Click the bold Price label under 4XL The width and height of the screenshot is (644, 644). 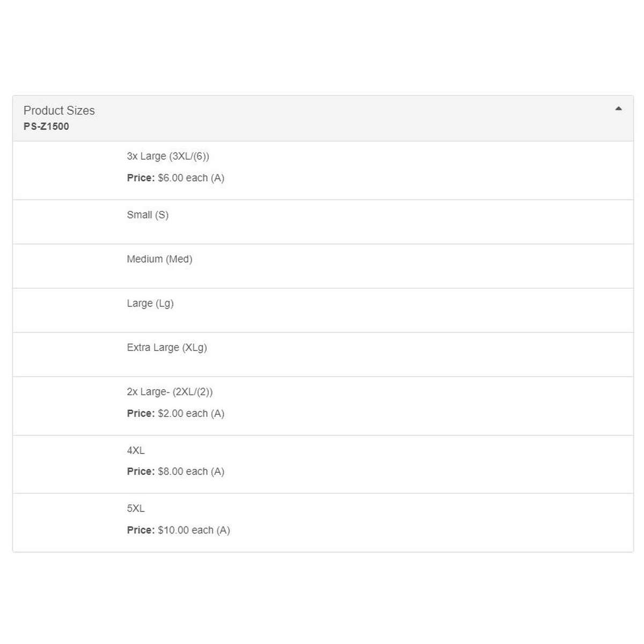pos(141,472)
